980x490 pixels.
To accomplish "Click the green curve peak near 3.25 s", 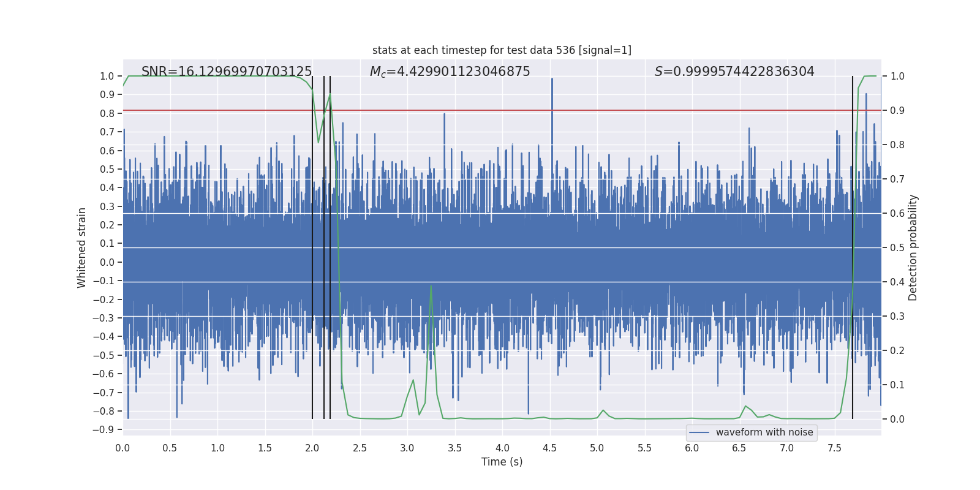I will tap(431, 286).
